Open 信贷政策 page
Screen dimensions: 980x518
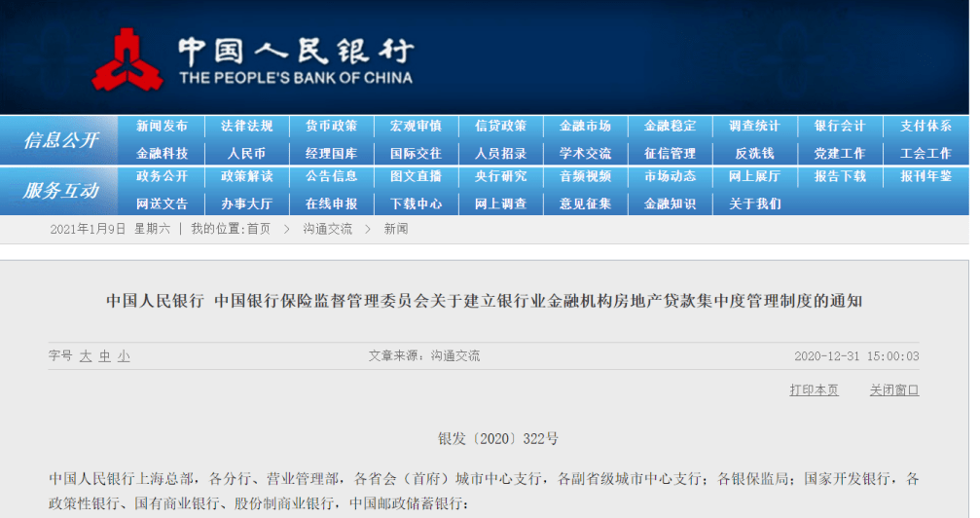pyautogui.click(x=500, y=126)
